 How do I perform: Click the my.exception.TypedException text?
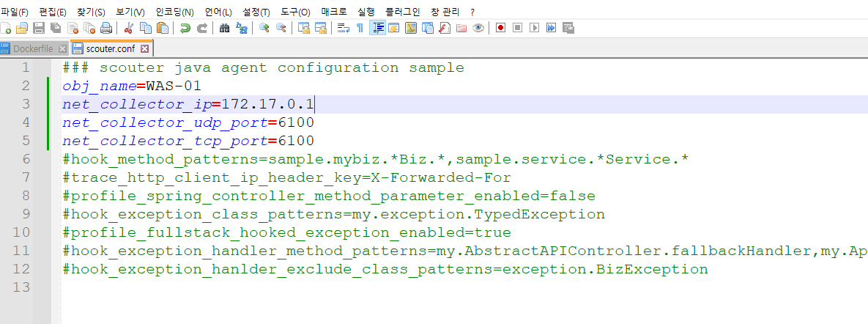point(478,214)
